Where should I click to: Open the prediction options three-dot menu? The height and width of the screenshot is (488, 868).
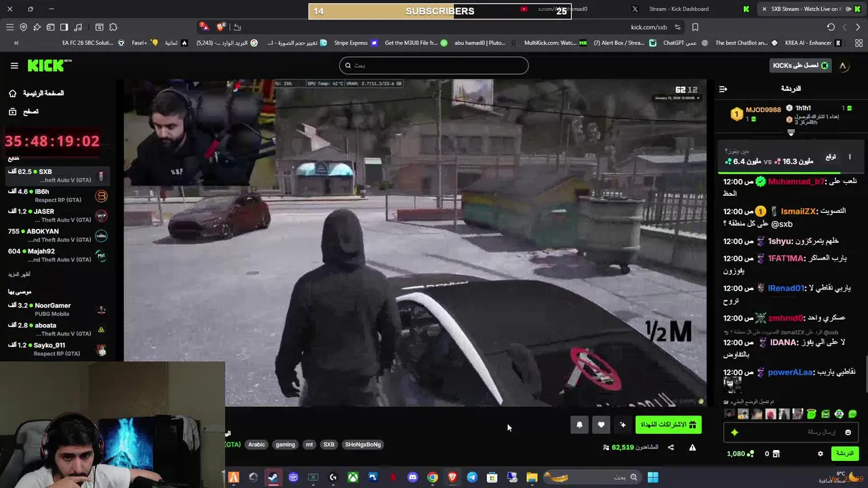point(850,157)
